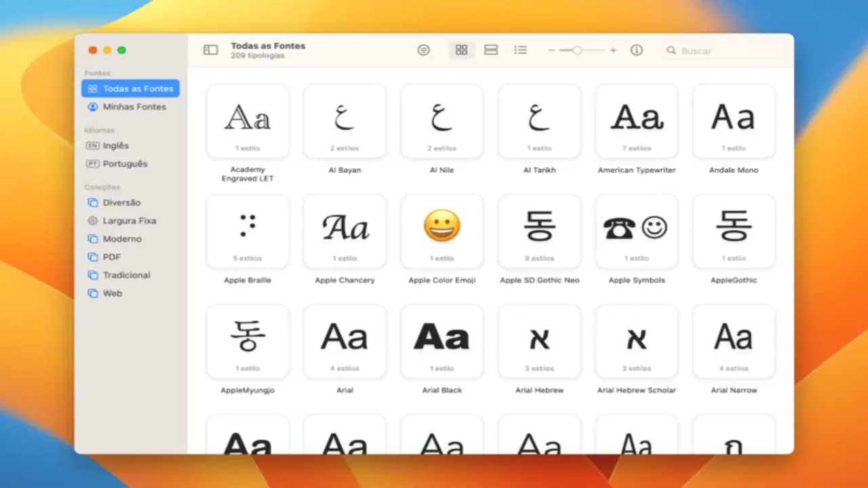The height and width of the screenshot is (488, 868).
Task: Click the 209 tipologias count text
Action: (x=258, y=56)
